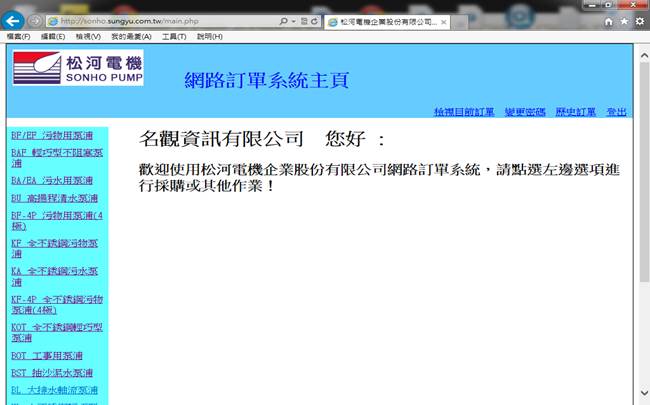Click the 登出 logout link
Screen dimensions: 650x405
(616, 111)
